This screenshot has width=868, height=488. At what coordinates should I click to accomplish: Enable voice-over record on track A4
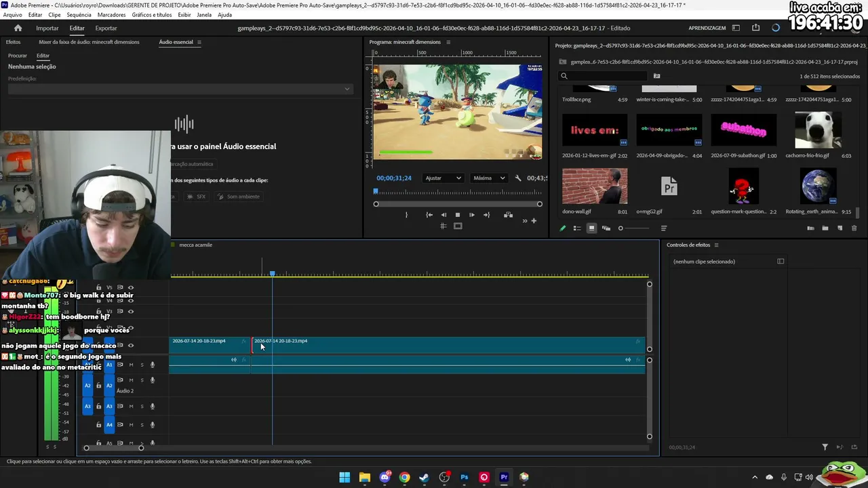coord(153,425)
